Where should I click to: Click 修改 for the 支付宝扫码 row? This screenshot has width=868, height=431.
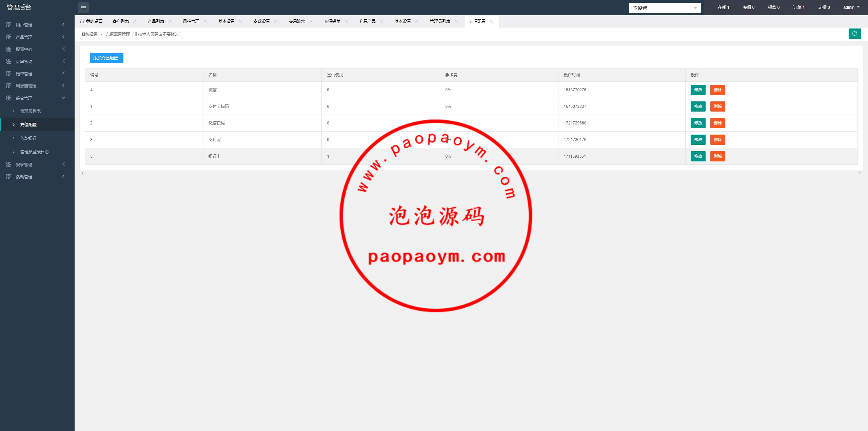698,106
